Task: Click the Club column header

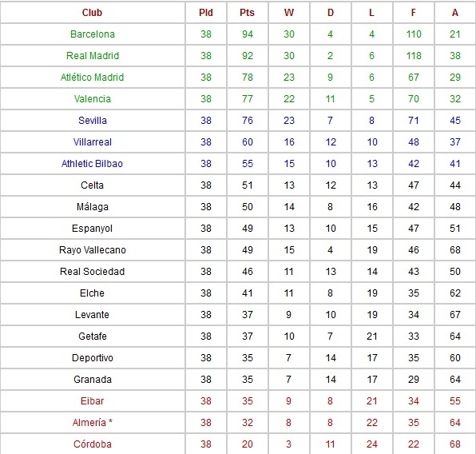Action: coord(93,13)
